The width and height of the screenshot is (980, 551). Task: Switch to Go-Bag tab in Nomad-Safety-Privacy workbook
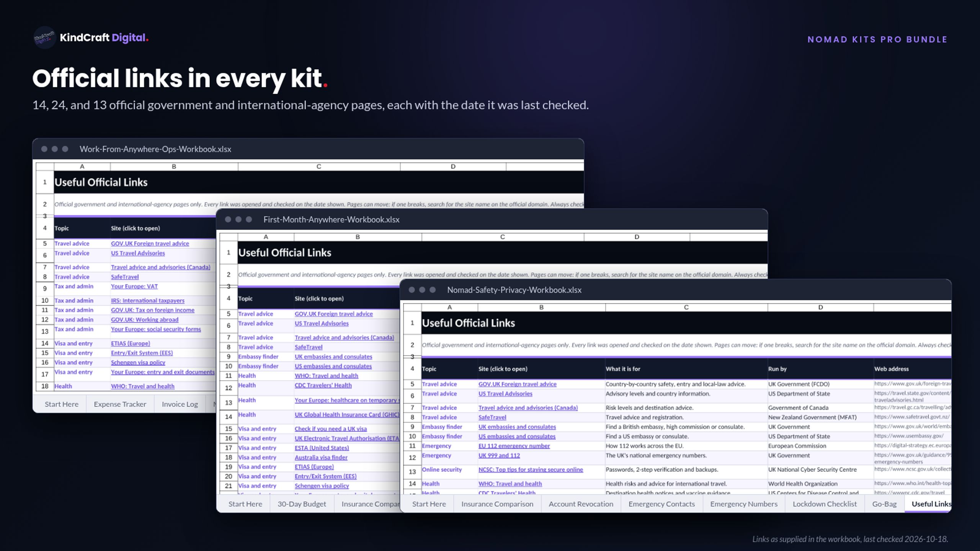pos(884,504)
